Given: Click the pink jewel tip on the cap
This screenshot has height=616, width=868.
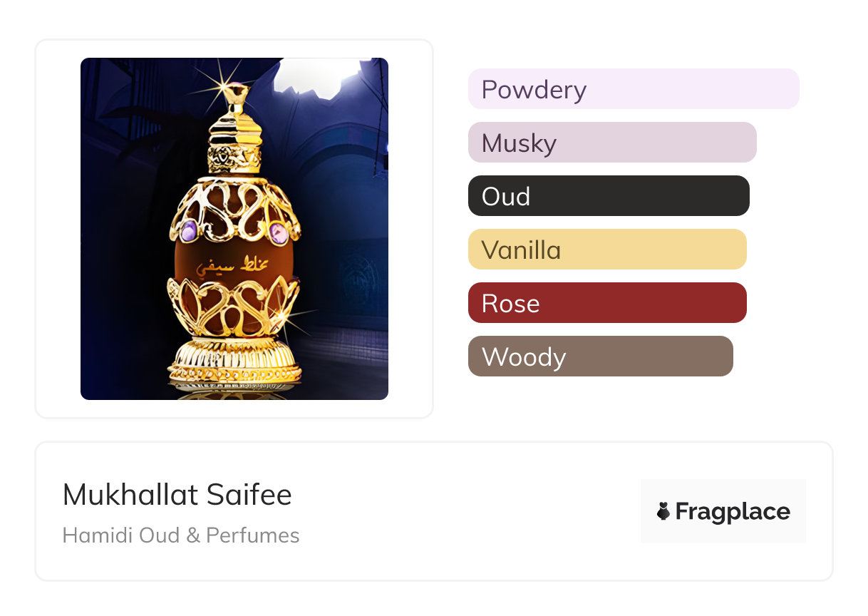Looking at the screenshot, I should point(236,89).
